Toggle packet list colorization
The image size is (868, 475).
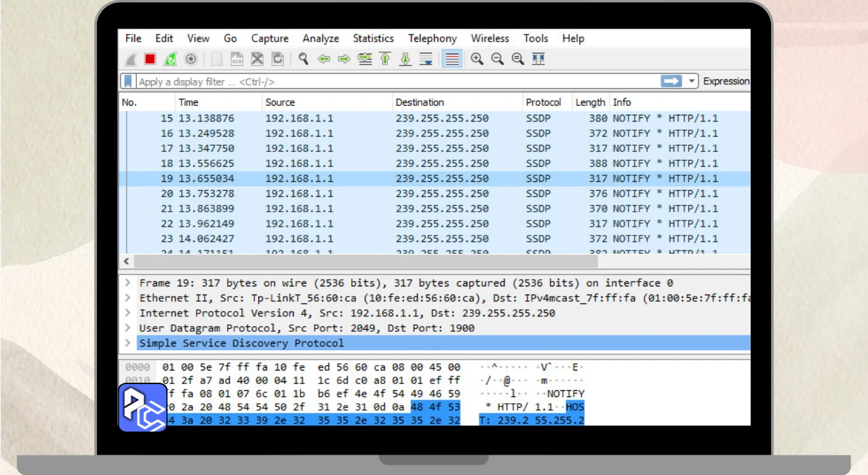[452, 59]
